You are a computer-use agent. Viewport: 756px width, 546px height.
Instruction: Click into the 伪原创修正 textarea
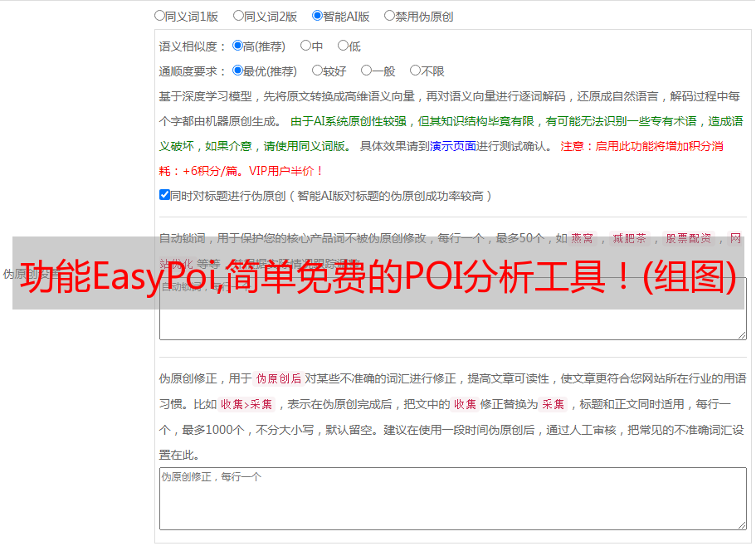tap(453, 499)
